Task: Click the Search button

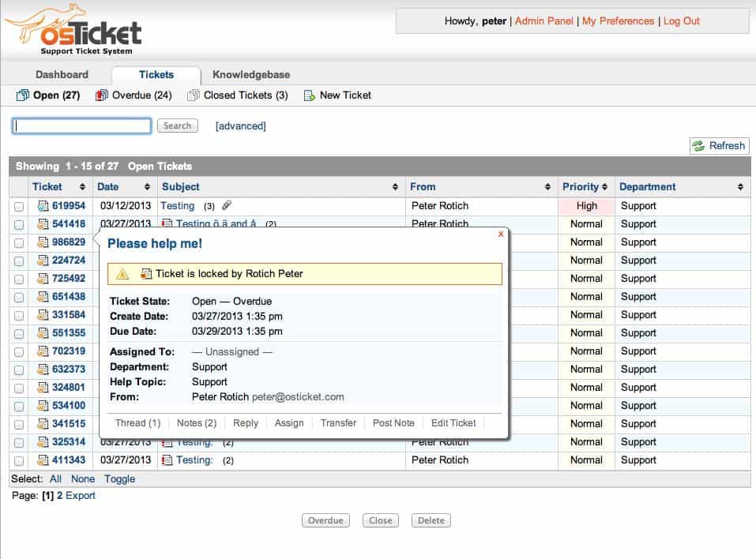Action: pos(178,126)
